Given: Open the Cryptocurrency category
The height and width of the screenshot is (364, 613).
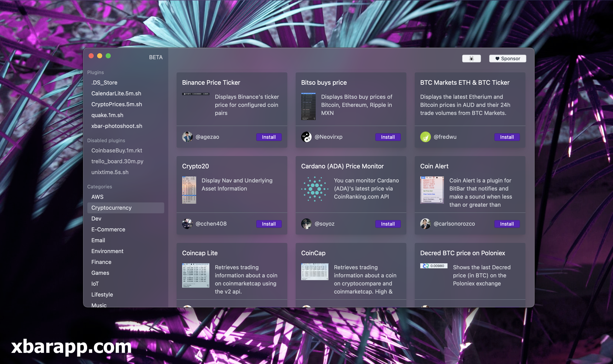Looking at the screenshot, I should pos(126,208).
